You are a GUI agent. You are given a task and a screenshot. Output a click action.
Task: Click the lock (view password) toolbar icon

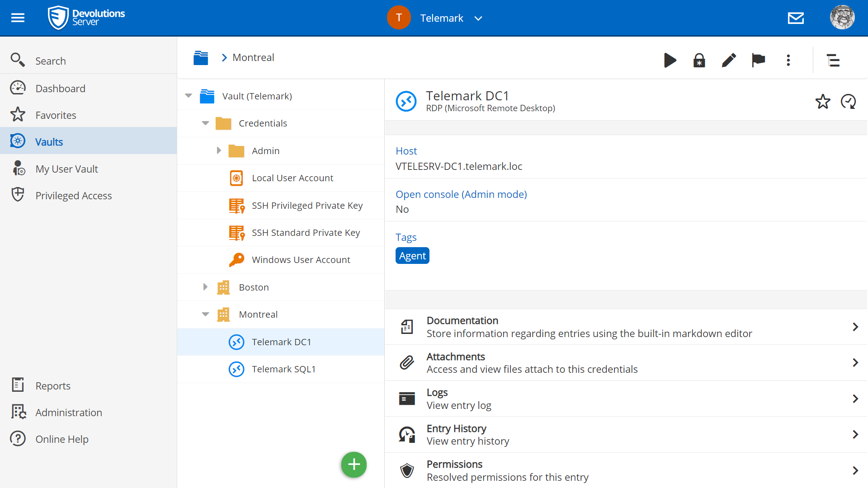pos(699,60)
